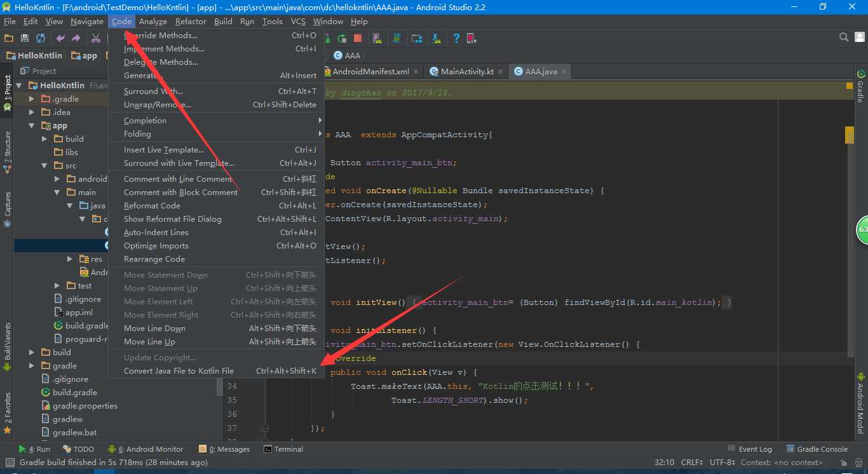Collapse the src folder
Screen dimensions: 868x474
pyautogui.click(x=44, y=166)
